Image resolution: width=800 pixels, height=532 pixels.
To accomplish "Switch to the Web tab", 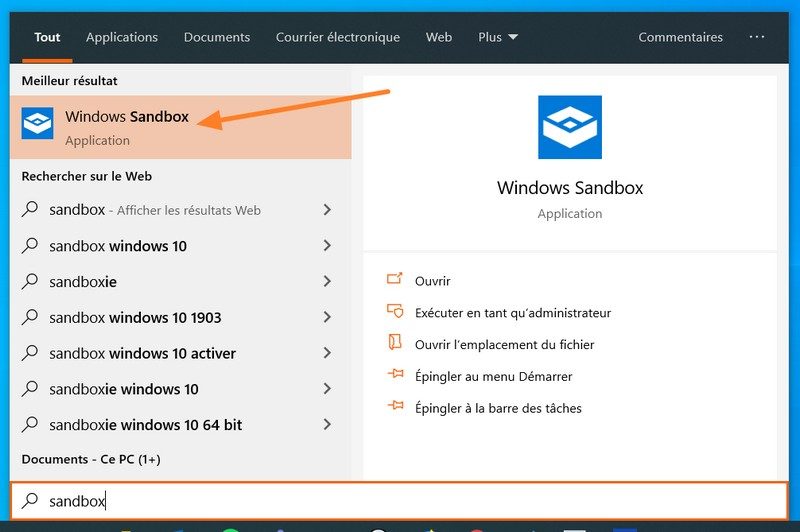I will pyautogui.click(x=439, y=37).
